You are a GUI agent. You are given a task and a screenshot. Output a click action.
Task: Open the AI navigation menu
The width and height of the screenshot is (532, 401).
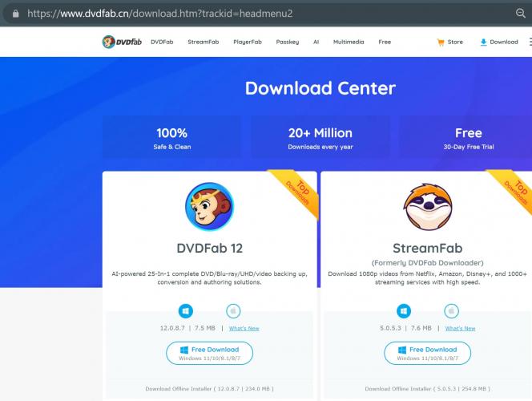[316, 42]
